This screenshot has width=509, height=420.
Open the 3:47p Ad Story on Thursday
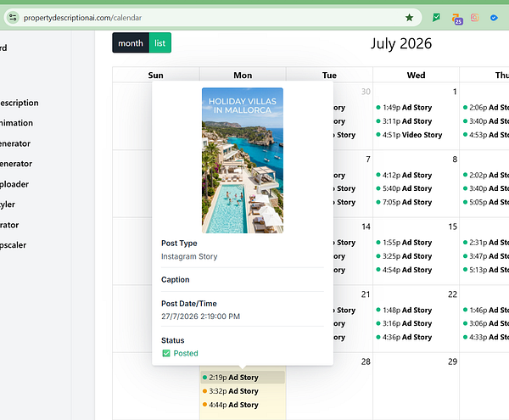(485, 256)
